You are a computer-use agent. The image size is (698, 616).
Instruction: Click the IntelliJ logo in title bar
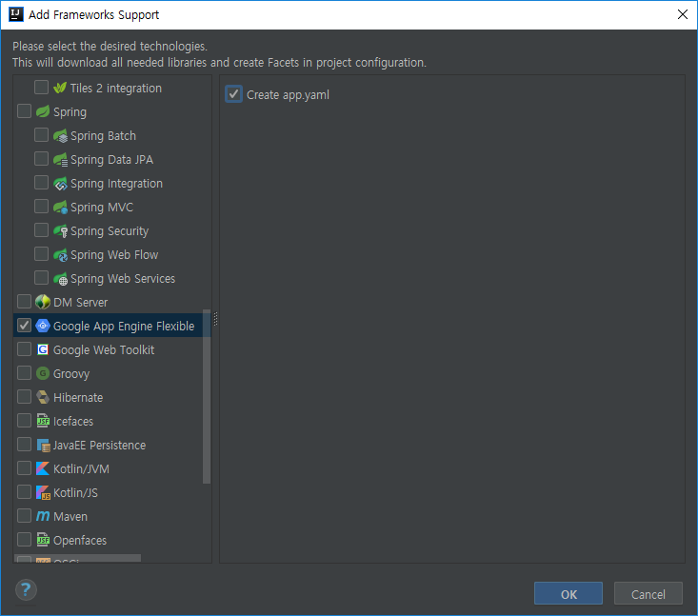coord(16,14)
